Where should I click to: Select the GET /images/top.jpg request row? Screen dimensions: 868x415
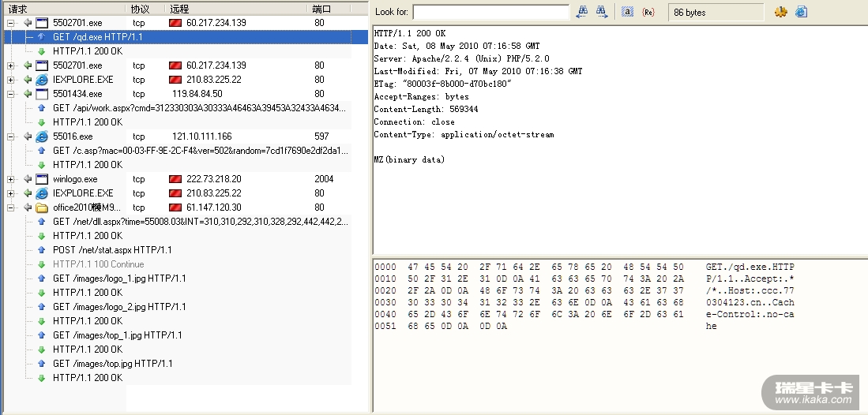pos(177,364)
